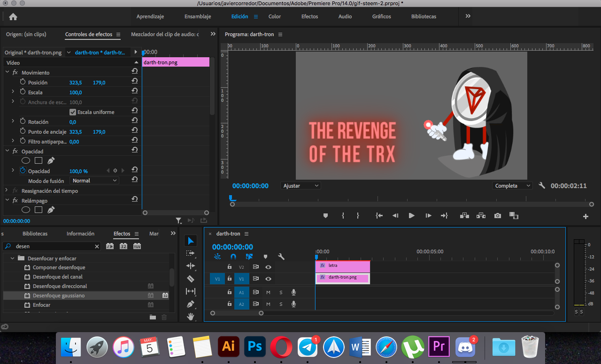Screen dimensions: 601x364
Task: Open the Program monitor wrench settings
Action: click(542, 186)
